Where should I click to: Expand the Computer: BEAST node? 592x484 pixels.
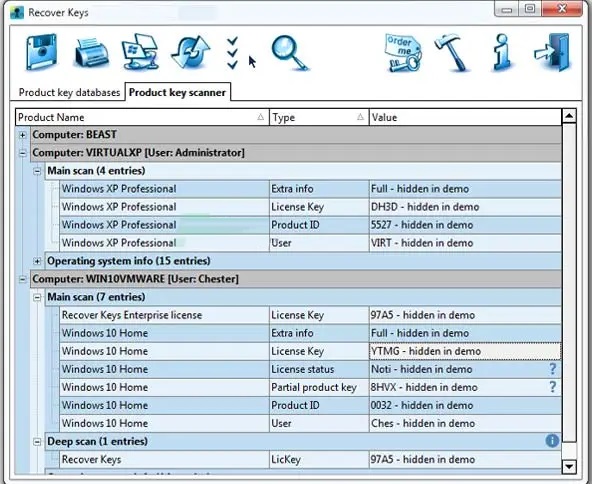[x=23, y=135]
